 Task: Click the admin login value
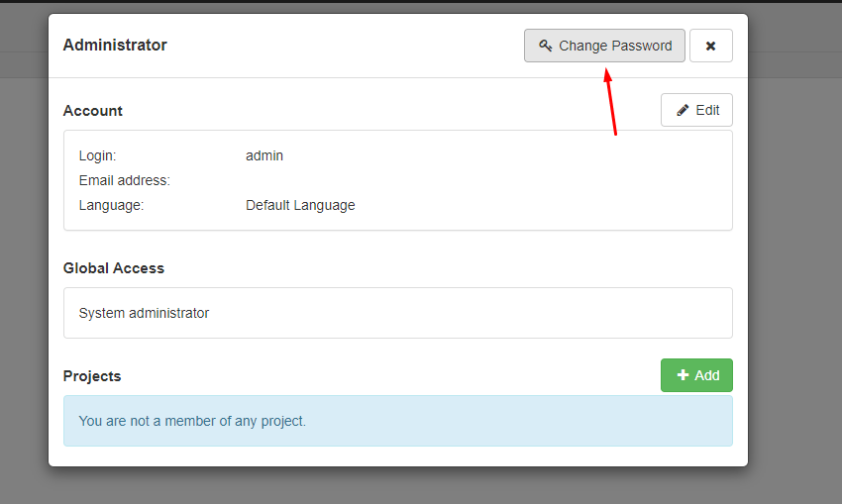tap(264, 155)
